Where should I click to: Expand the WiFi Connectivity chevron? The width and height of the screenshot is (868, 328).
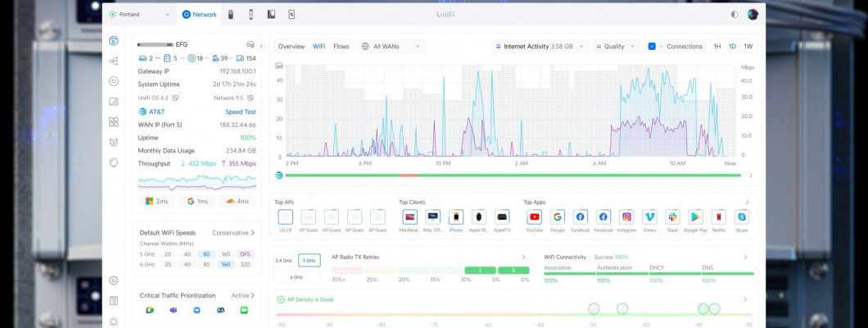tap(745, 257)
